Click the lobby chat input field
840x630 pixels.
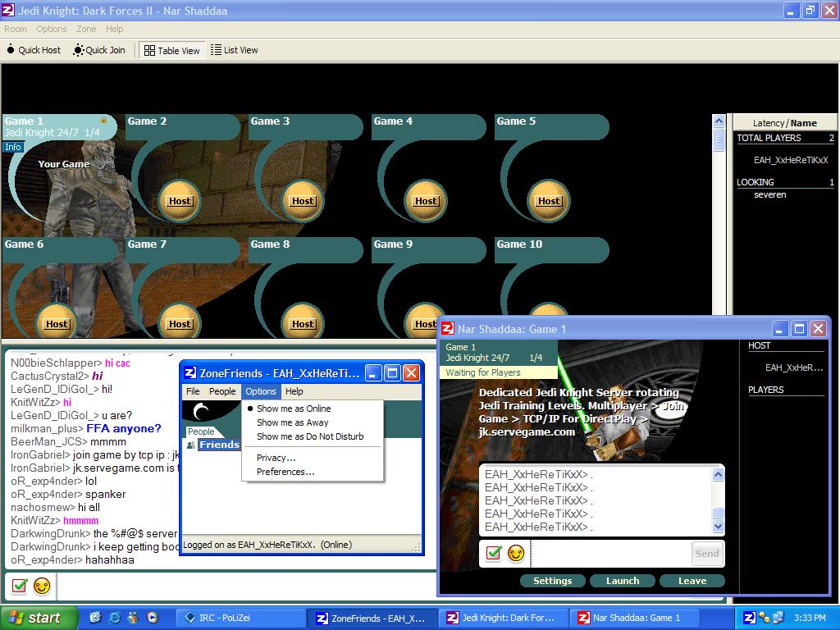tap(246, 586)
